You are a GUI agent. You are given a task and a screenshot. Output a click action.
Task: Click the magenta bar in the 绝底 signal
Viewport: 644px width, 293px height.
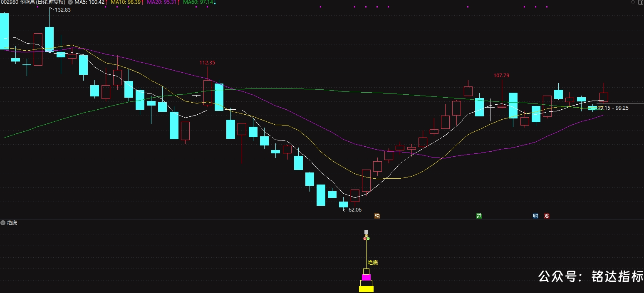click(x=366, y=277)
